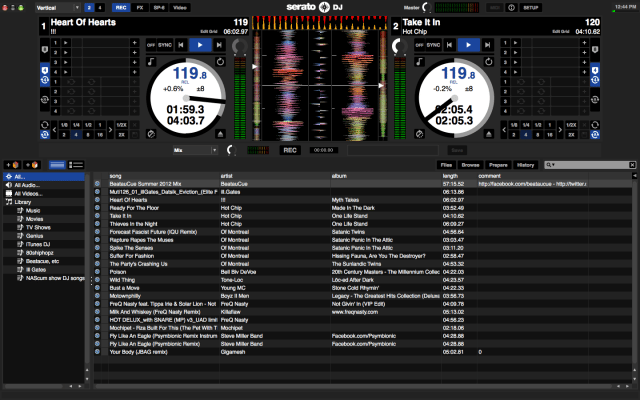Screen dimensions: 640x400
Task: Click the auto loop icon on deck 1
Action: tap(45, 134)
